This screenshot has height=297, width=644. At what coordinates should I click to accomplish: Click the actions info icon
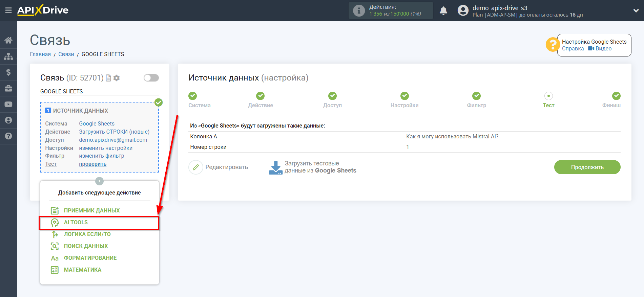click(359, 10)
